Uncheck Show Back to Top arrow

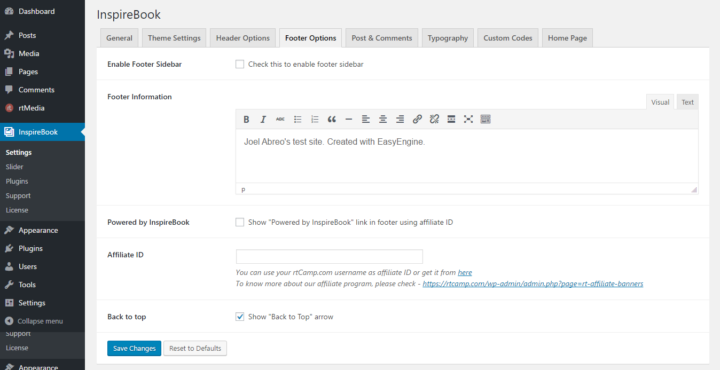(240, 317)
